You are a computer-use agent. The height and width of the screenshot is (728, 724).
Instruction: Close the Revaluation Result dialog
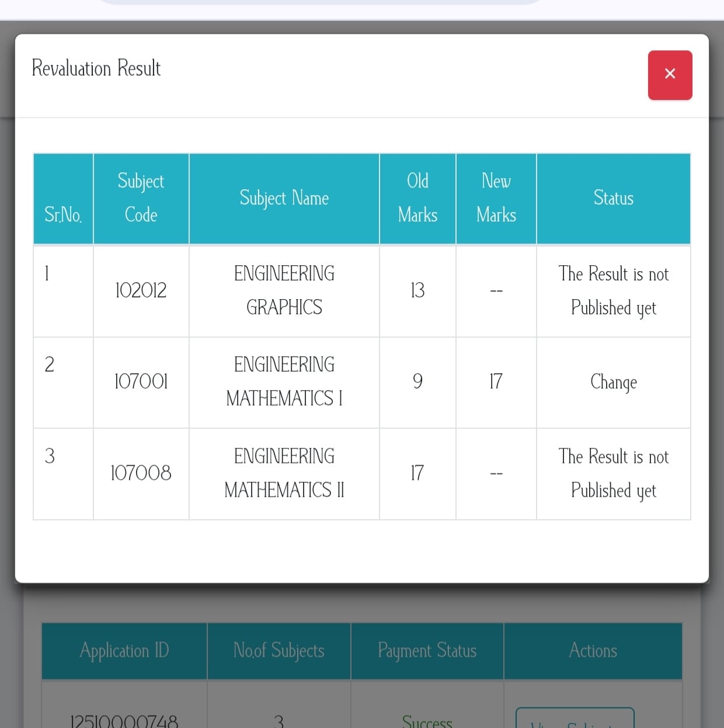[670, 75]
